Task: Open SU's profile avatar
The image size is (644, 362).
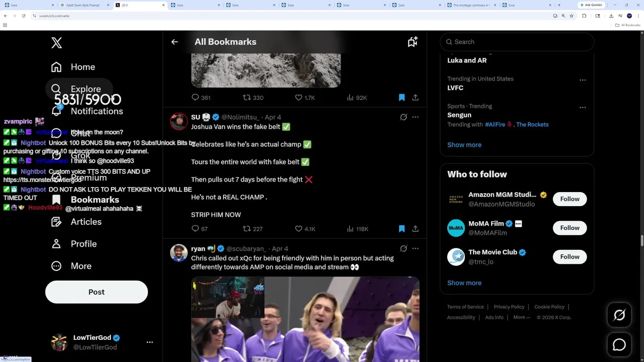Action: click(x=179, y=121)
